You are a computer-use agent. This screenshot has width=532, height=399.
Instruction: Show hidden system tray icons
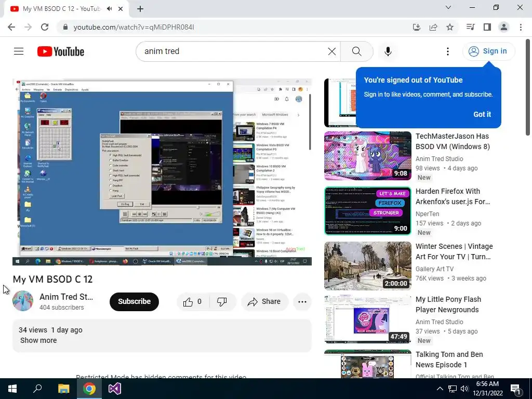(x=440, y=389)
